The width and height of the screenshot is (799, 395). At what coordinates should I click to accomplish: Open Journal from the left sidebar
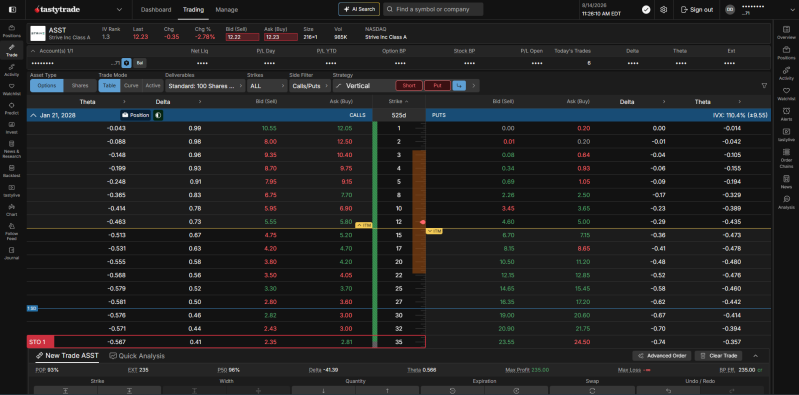[11, 253]
